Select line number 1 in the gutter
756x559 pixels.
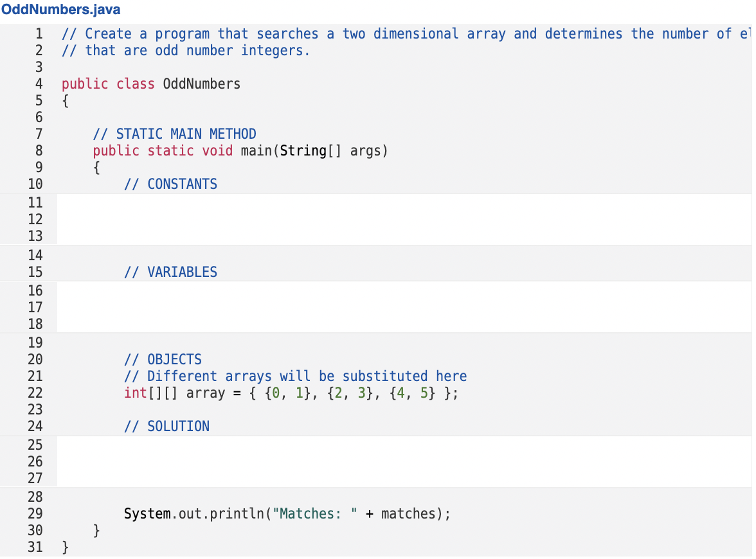(39, 33)
